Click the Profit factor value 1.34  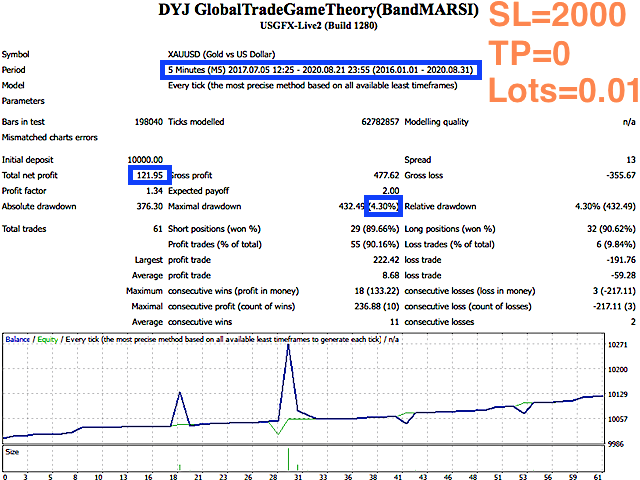(x=154, y=191)
